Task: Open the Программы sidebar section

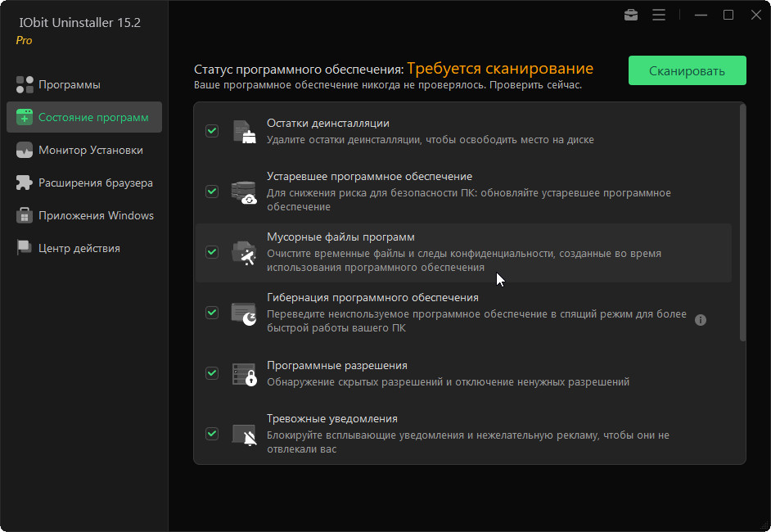Action: [69, 84]
